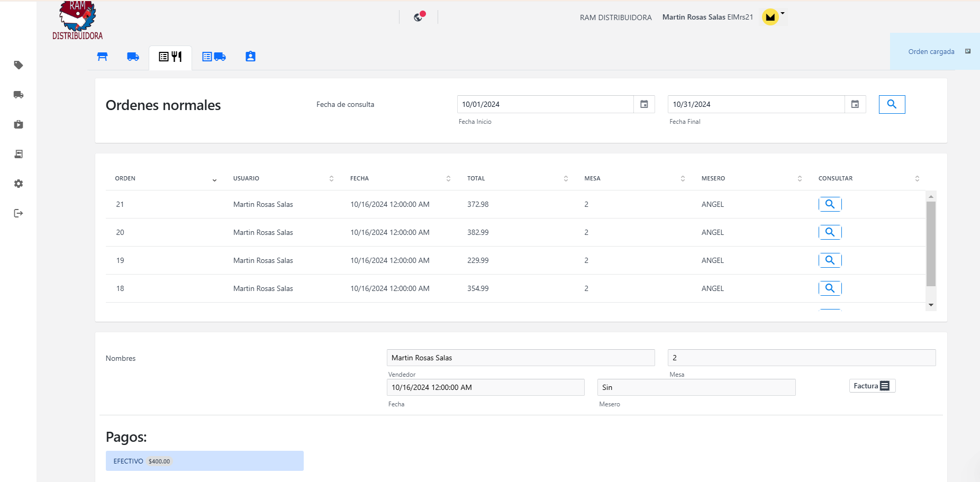Click the blue date search button
Image resolution: width=980 pixels, height=482 pixels.
(x=892, y=104)
